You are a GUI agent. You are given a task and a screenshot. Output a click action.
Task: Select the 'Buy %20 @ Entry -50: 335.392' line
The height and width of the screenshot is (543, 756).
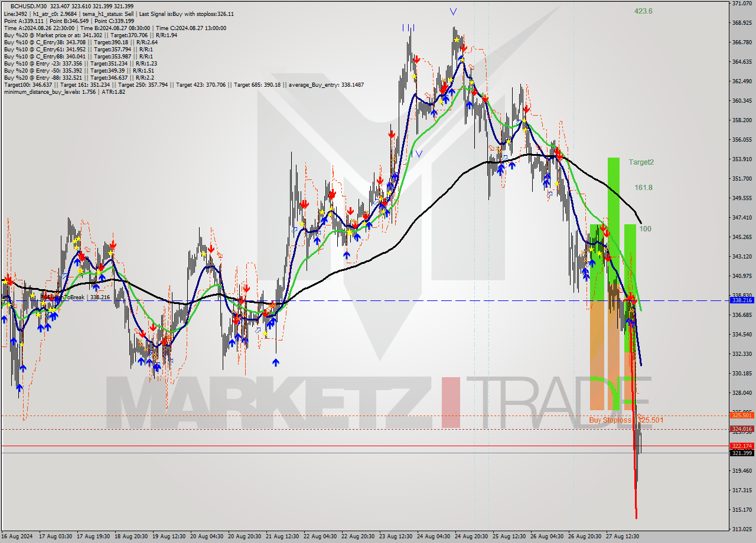[x=79, y=70]
